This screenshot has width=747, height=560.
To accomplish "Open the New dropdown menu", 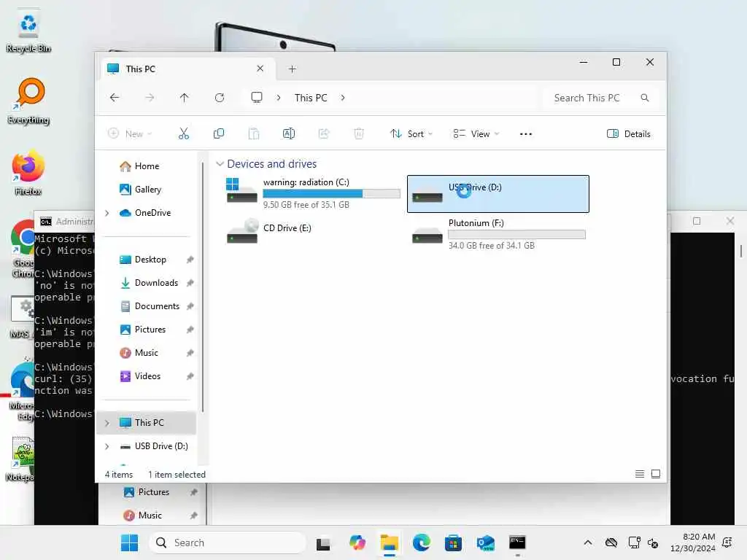I will click(x=130, y=134).
